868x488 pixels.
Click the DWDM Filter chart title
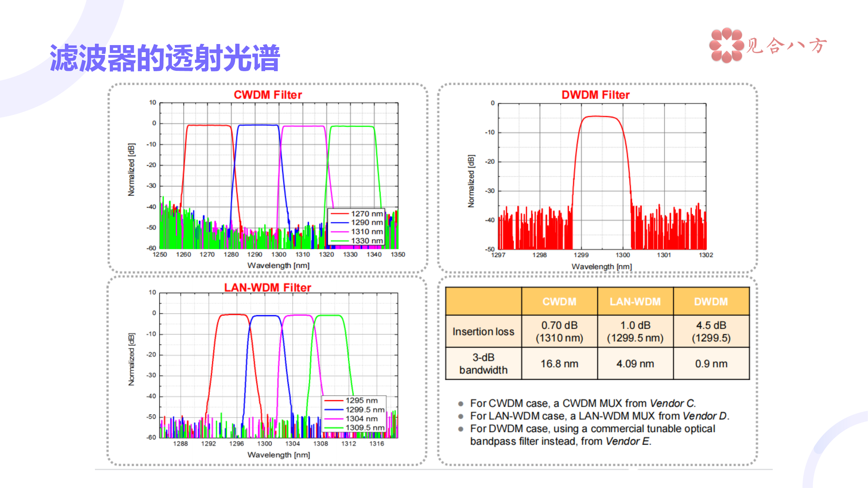pyautogui.click(x=595, y=95)
